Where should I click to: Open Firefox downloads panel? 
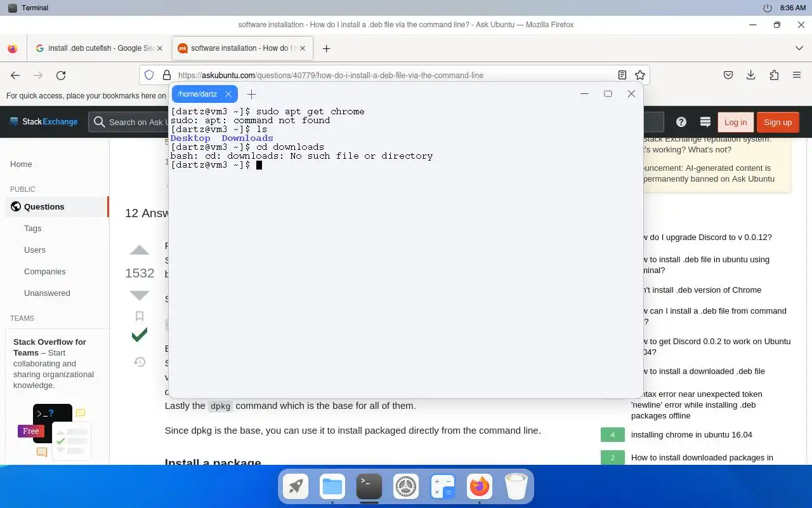click(751, 75)
